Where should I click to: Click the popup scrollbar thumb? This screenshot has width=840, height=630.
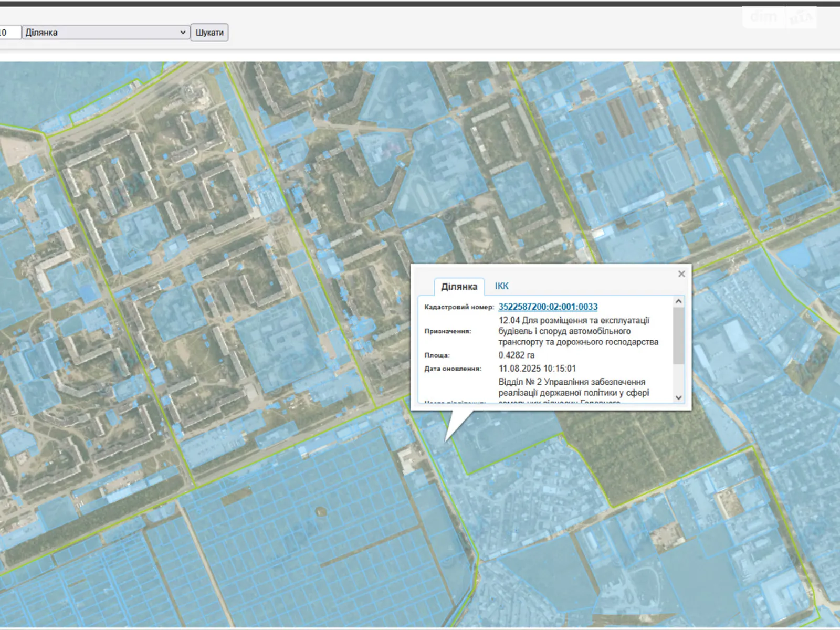click(x=678, y=336)
